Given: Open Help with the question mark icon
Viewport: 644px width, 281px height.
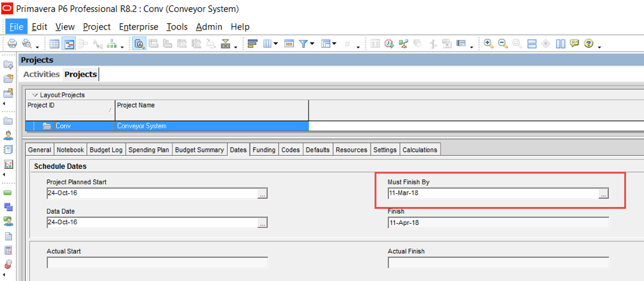Looking at the screenshot, I should click(589, 44).
